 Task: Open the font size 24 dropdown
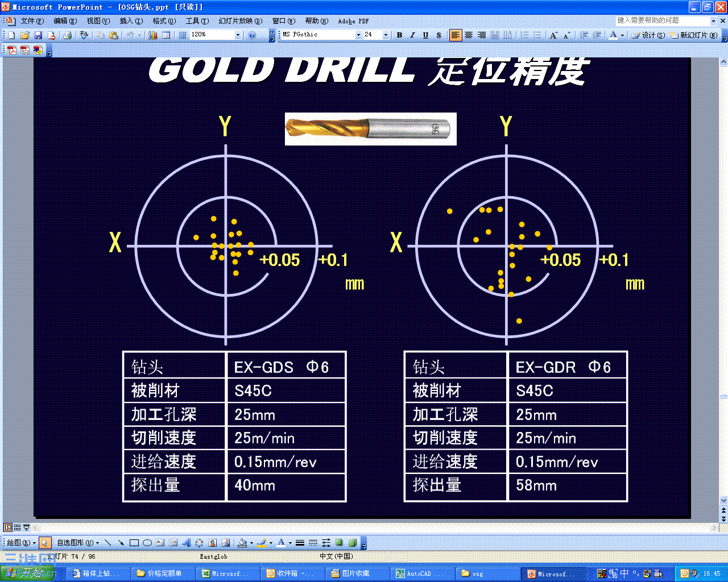(386, 35)
